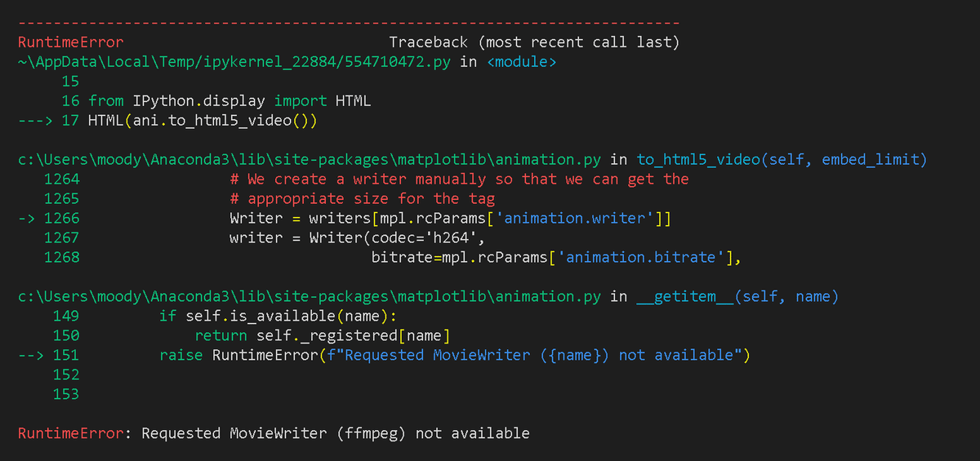Click line number 1268
The image size is (980, 461).
[61, 257]
